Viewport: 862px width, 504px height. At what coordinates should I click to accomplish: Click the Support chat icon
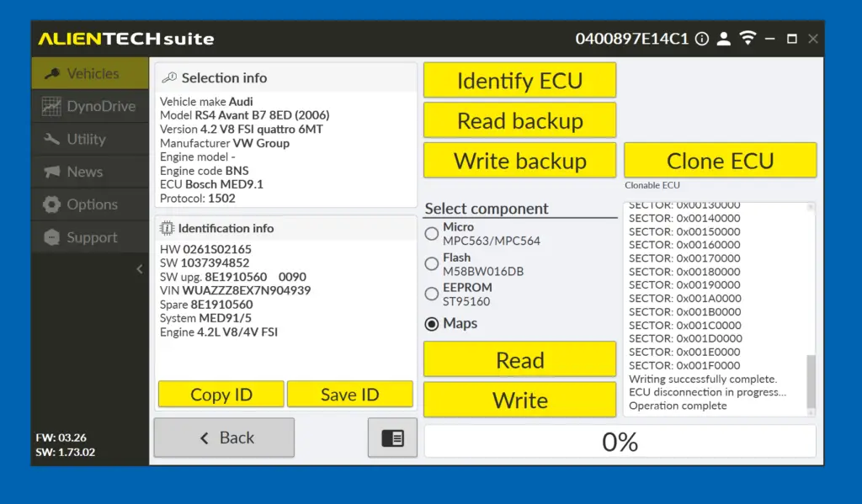[51, 237]
